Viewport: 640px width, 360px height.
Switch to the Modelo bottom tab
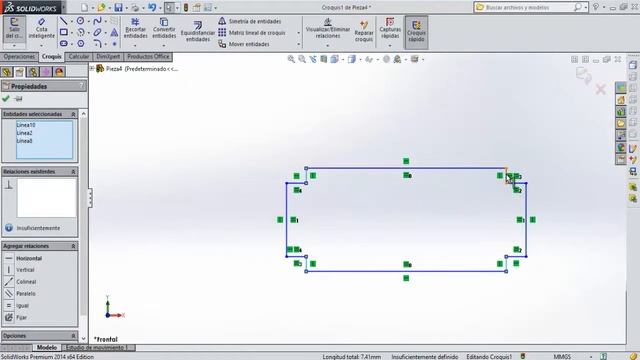(x=47, y=348)
